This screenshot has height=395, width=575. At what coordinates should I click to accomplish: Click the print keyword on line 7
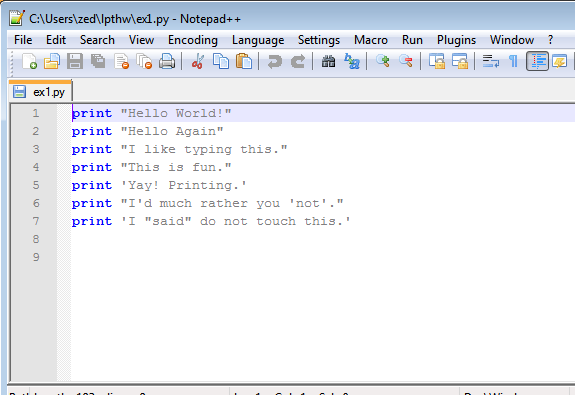click(x=92, y=221)
